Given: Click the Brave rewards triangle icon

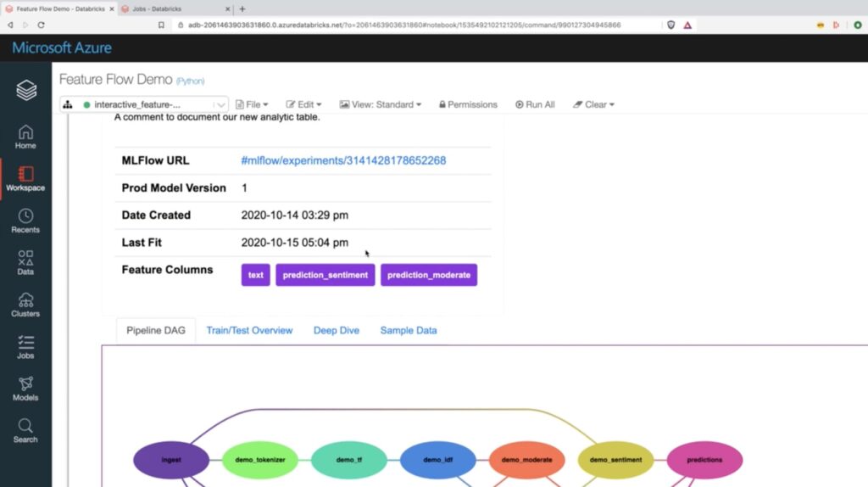Looking at the screenshot, I should coord(687,25).
